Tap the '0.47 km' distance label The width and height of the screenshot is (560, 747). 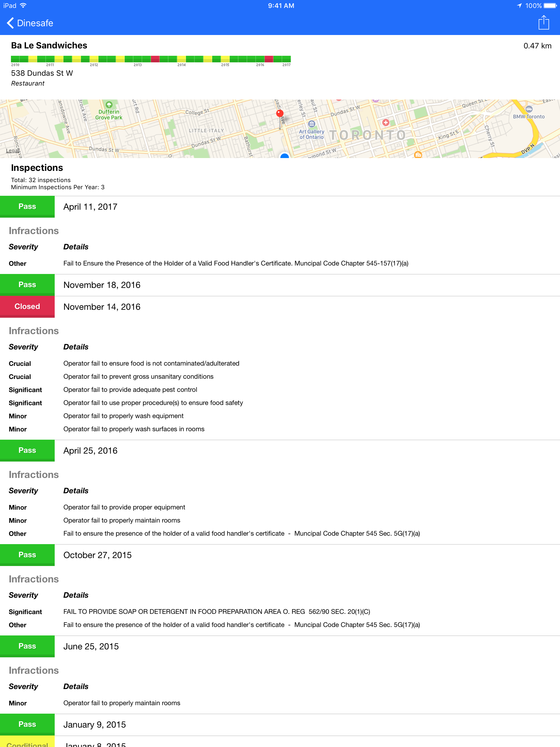pyautogui.click(x=537, y=46)
